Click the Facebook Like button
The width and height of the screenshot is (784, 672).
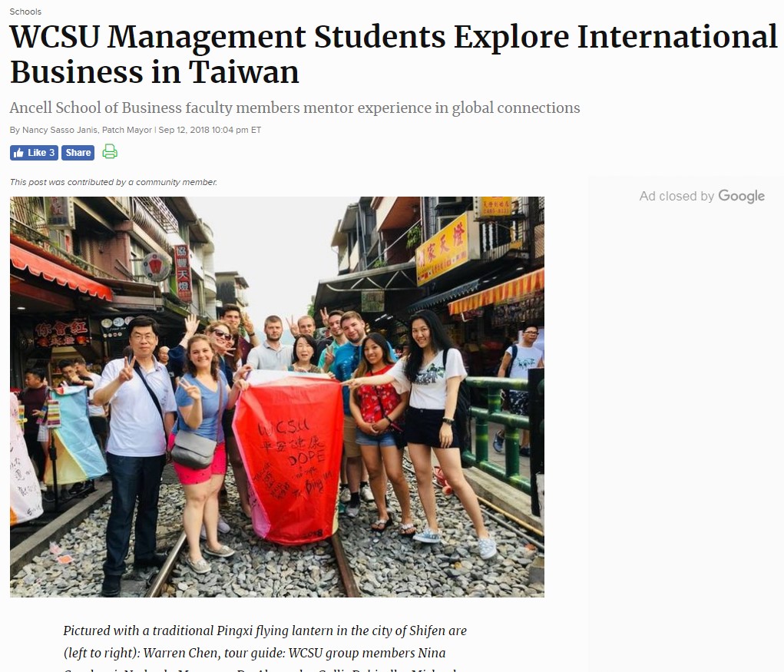pos(34,153)
